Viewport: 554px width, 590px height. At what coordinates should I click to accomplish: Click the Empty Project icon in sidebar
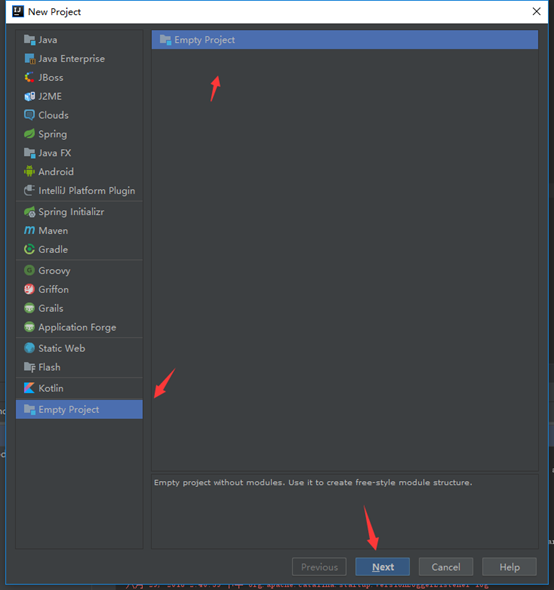click(29, 409)
